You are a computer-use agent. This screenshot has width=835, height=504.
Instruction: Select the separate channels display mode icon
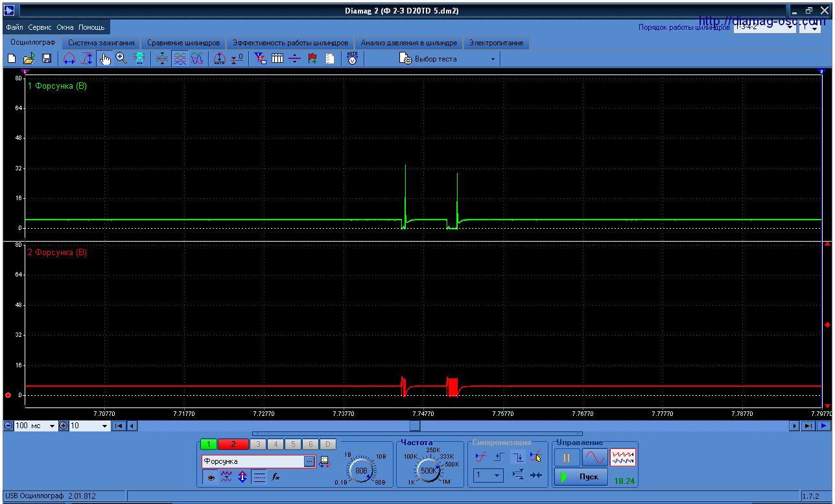180,59
